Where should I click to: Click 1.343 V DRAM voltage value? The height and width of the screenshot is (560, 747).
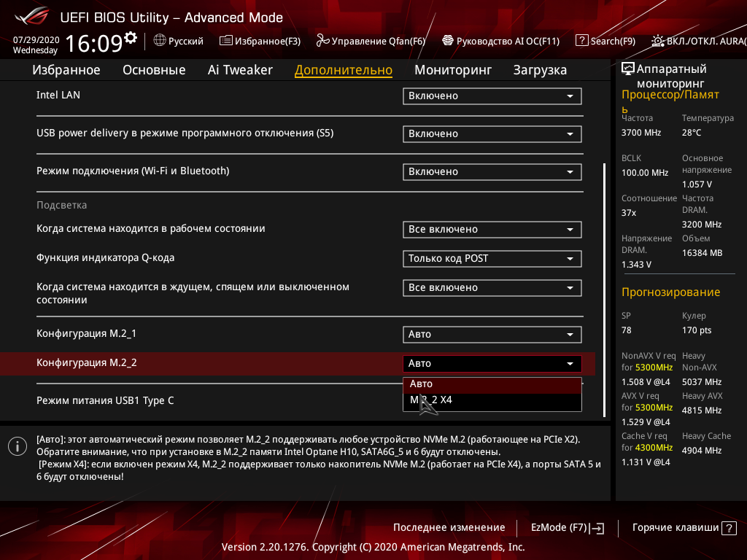[x=636, y=265]
